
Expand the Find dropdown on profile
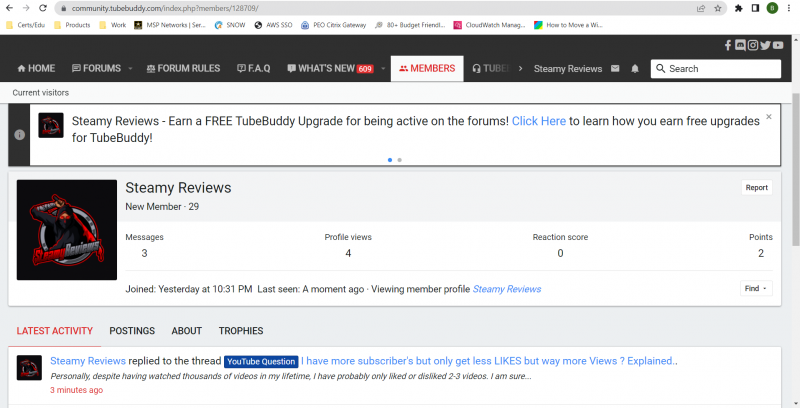click(756, 289)
